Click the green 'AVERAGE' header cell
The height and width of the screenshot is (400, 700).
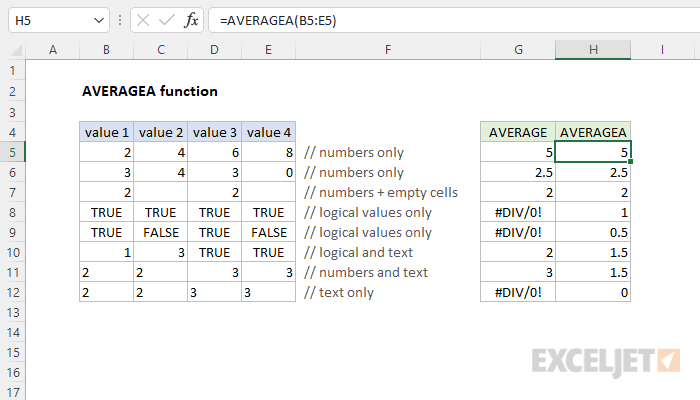pos(518,132)
